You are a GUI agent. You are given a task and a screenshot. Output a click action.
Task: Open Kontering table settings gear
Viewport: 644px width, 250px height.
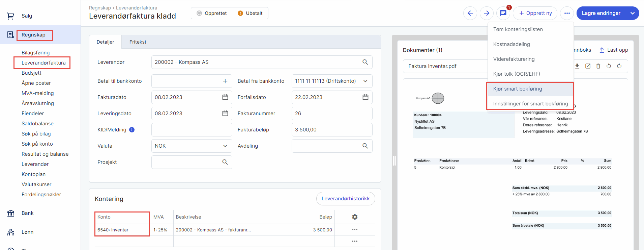[355, 217]
